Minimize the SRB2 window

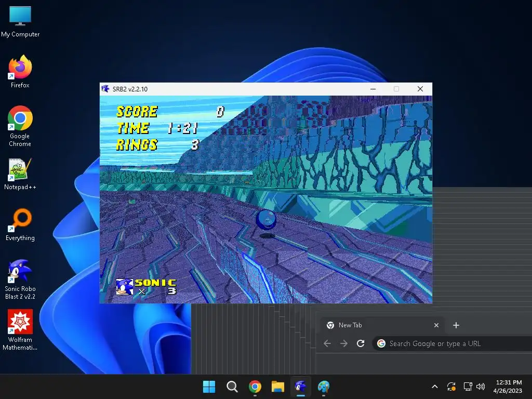click(x=373, y=89)
